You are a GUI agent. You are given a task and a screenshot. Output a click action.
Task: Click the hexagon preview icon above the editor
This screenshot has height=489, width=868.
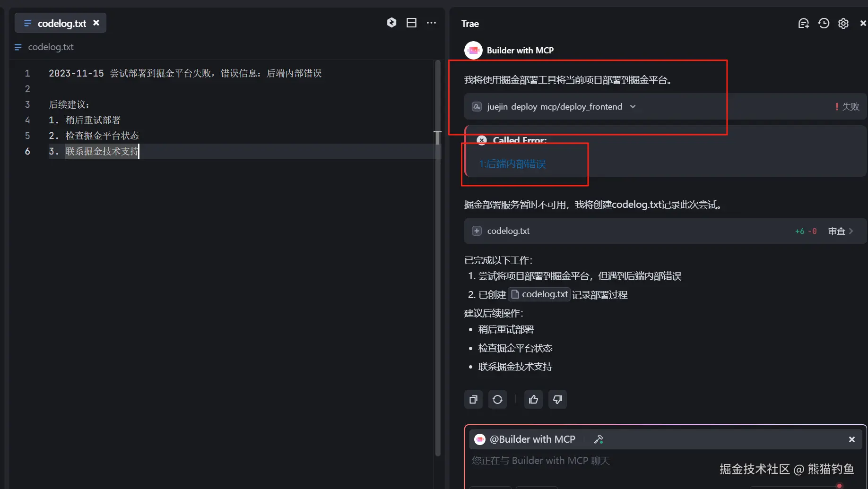pos(391,22)
